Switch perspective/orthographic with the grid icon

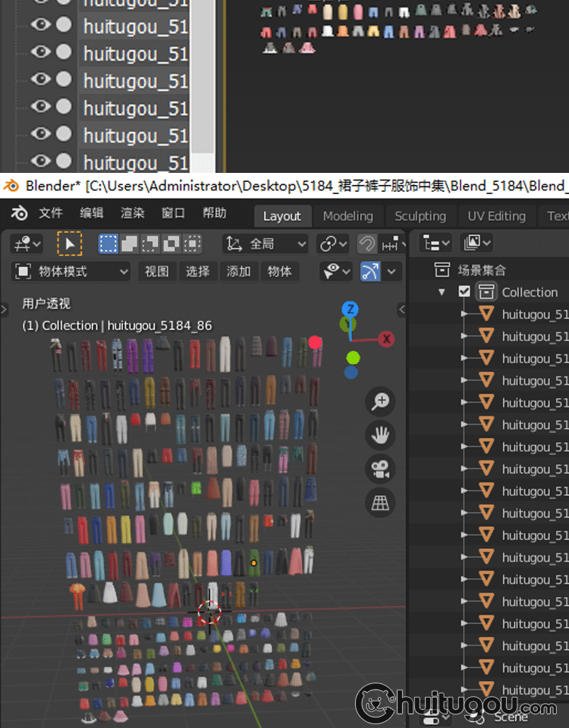tap(380, 502)
